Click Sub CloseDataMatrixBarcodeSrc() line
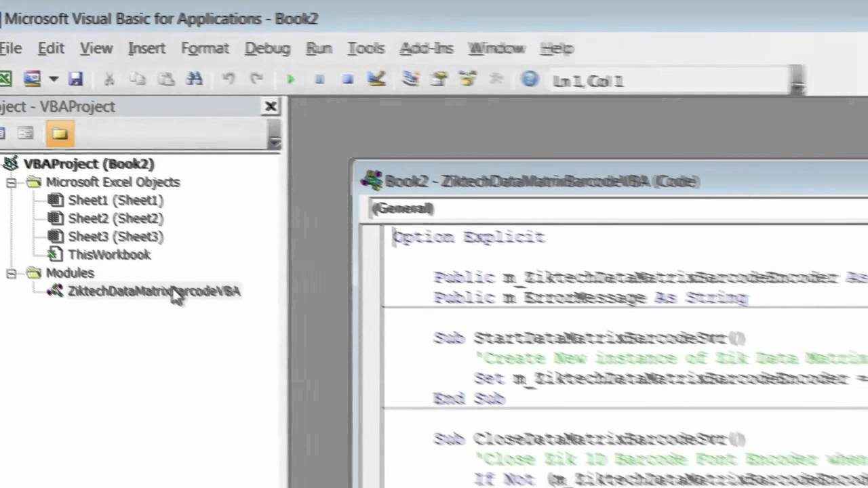Screen dimensions: 868x488 pos(589,440)
